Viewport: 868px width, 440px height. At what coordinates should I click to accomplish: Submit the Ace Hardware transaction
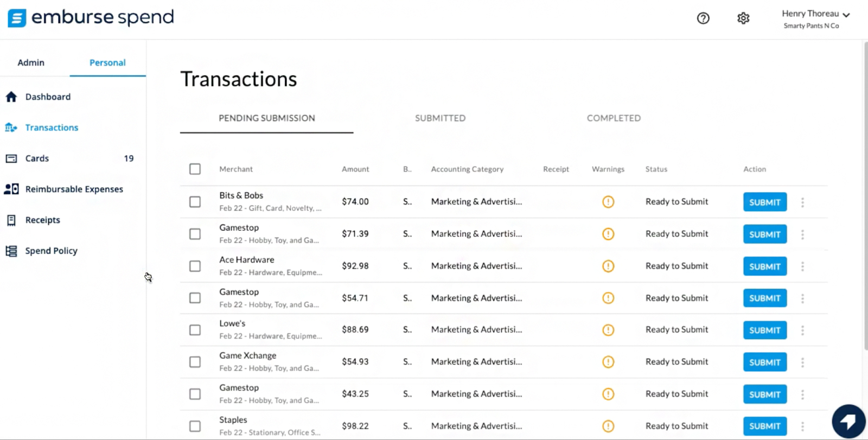point(765,266)
